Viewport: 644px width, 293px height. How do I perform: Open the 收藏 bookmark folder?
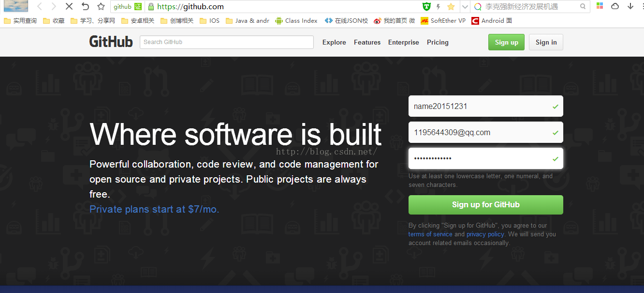(54, 21)
